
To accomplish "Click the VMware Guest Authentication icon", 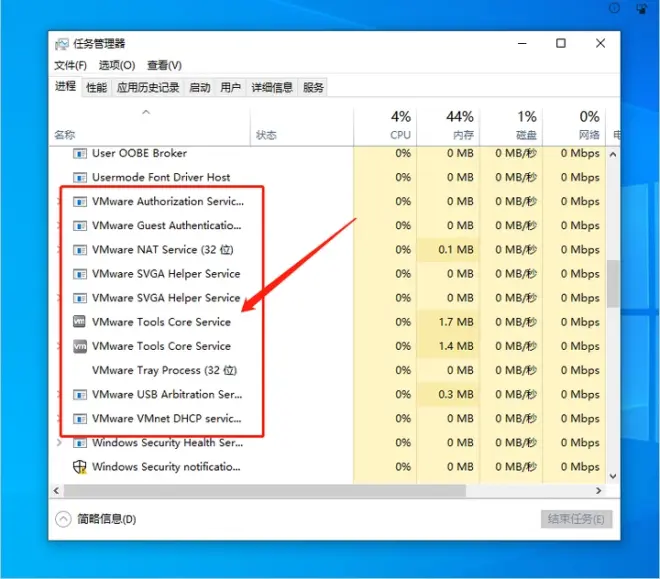I will click(x=80, y=226).
